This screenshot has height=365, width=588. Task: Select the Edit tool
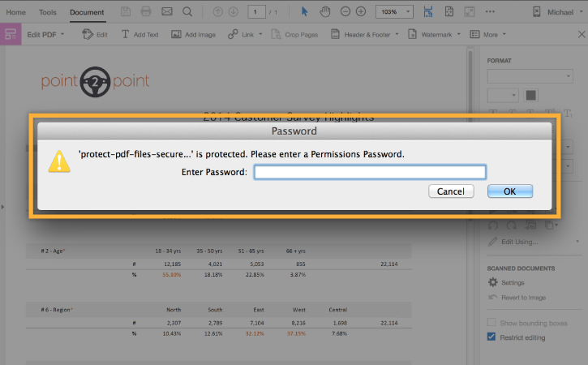click(x=95, y=35)
